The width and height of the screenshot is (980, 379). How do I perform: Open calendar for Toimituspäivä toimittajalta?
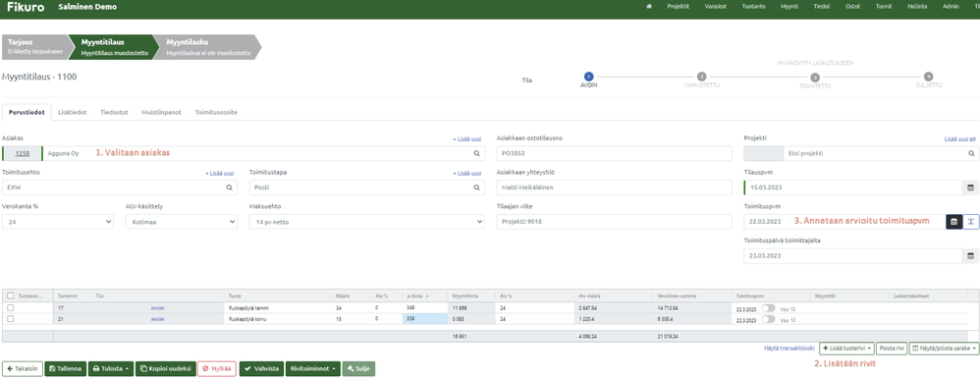coord(970,256)
